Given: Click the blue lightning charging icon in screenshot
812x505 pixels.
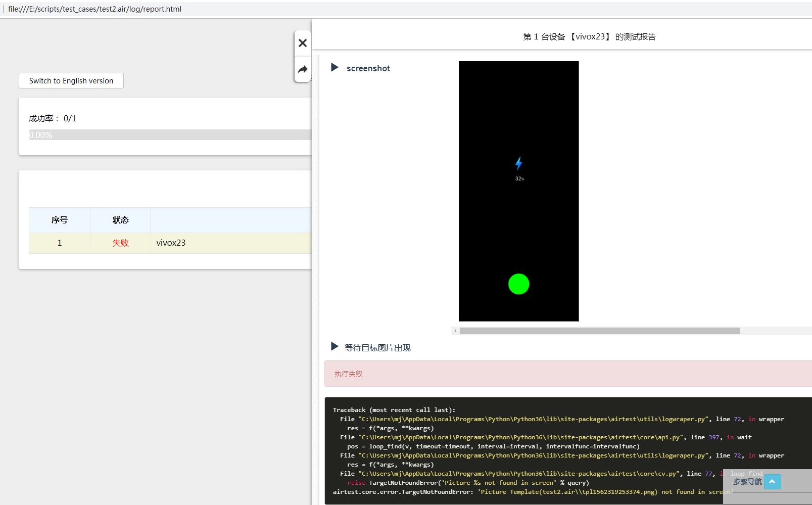Looking at the screenshot, I should tap(518, 163).
